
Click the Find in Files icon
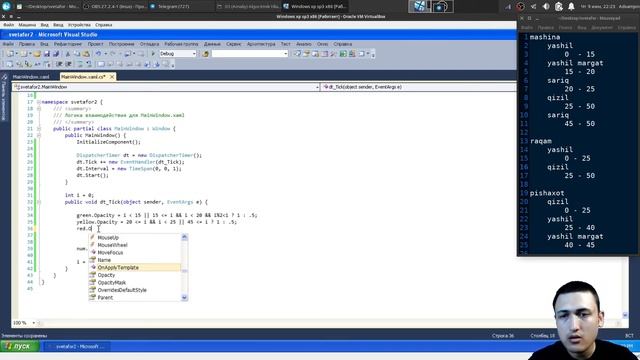[x=205, y=54]
